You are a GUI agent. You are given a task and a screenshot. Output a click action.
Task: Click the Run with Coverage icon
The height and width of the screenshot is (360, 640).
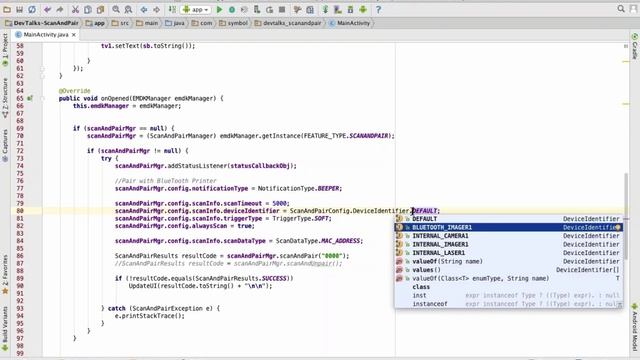coord(244,9)
